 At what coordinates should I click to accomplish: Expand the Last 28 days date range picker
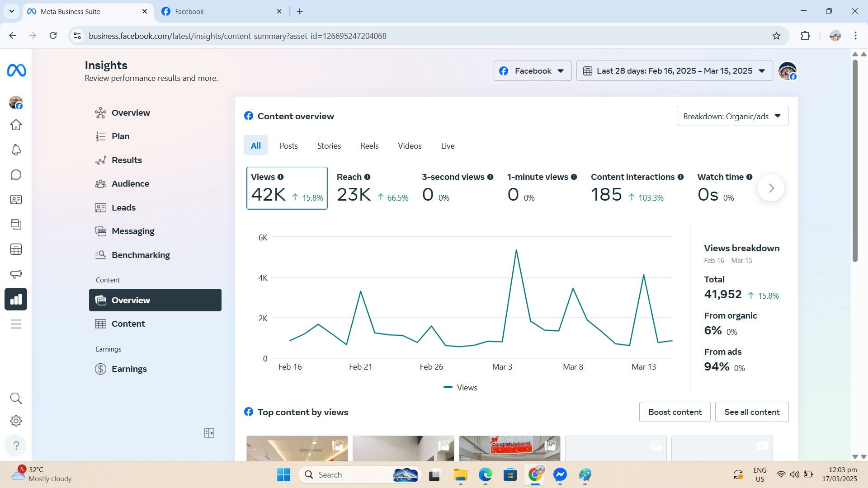pyautogui.click(x=674, y=71)
